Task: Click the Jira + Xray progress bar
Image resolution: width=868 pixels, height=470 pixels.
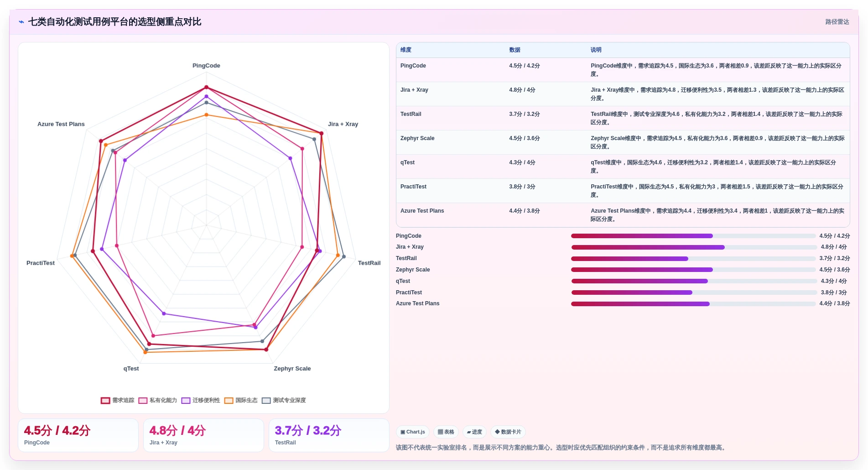Action: click(x=694, y=247)
